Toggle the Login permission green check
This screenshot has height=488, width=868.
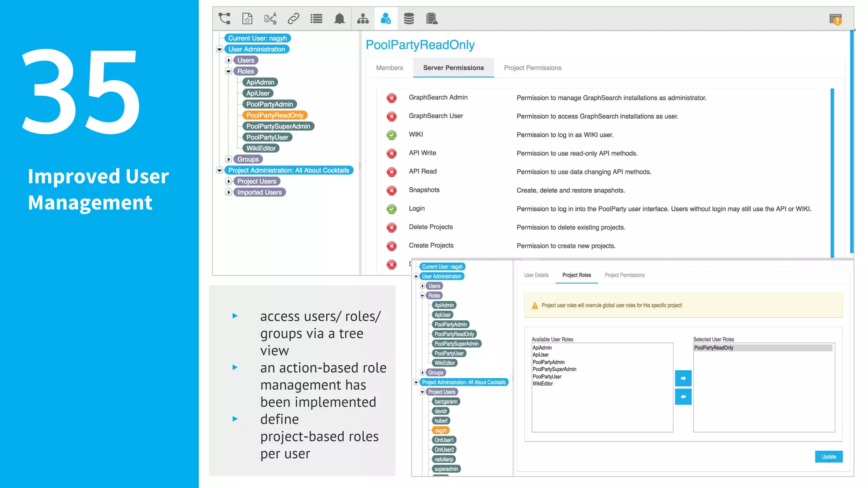click(392, 209)
